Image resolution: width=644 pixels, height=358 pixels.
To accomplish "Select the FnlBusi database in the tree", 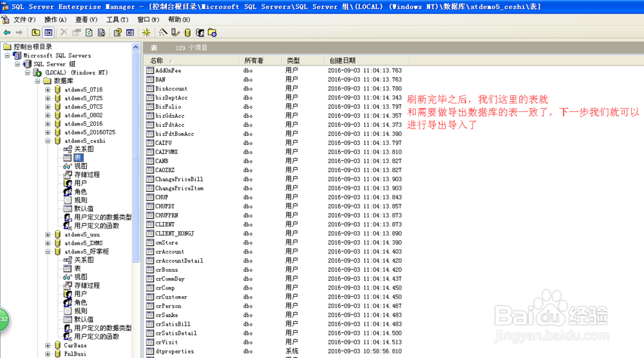I will (75, 354).
